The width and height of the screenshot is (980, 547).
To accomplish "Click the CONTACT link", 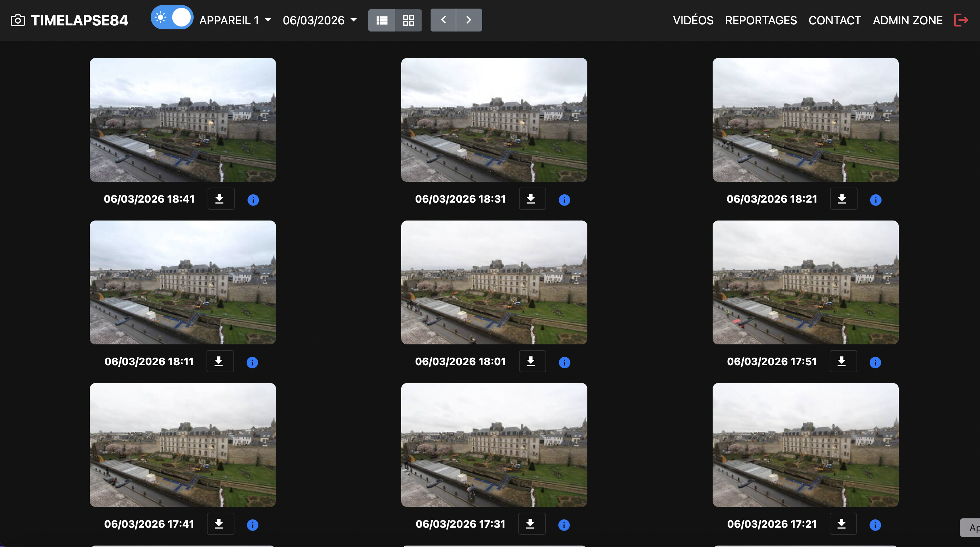I will (x=834, y=20).
